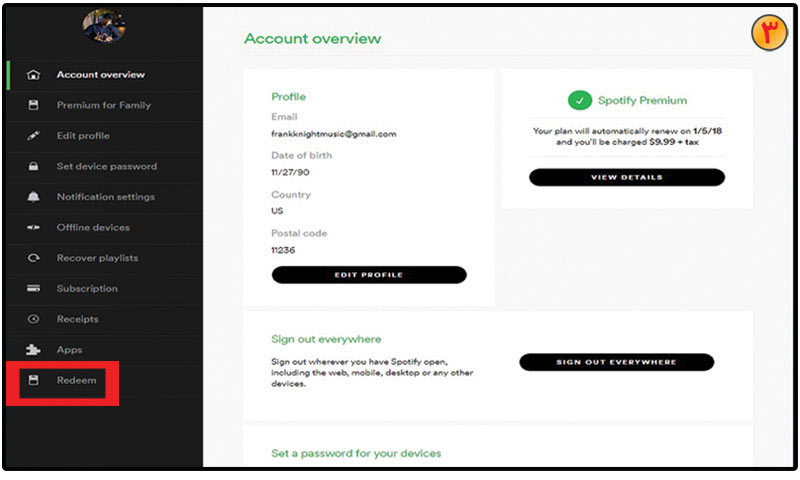
Task: Click the postal code 11236
Action: tap(283, 250)
